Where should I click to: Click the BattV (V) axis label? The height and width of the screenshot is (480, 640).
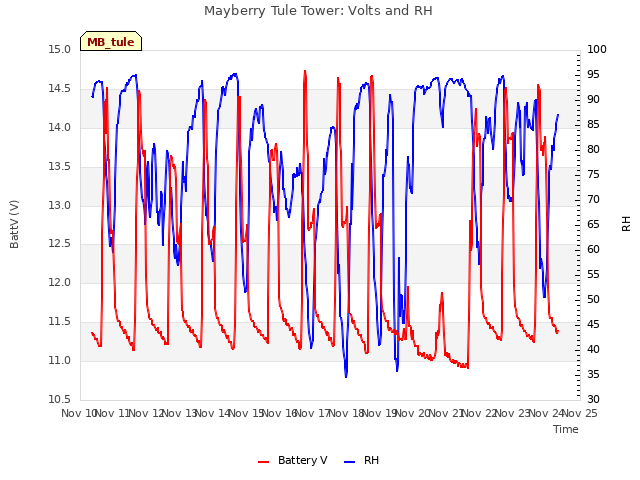coord(14,224)
